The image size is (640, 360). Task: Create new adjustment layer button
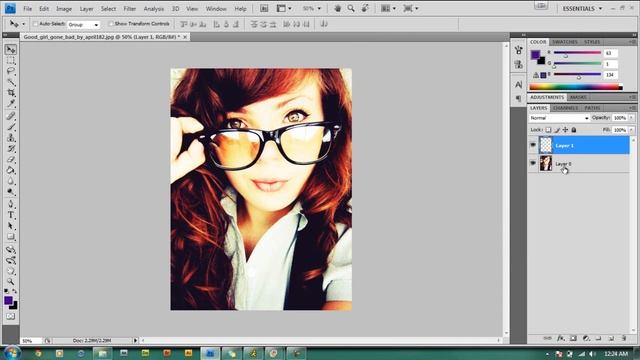[586, 338]
